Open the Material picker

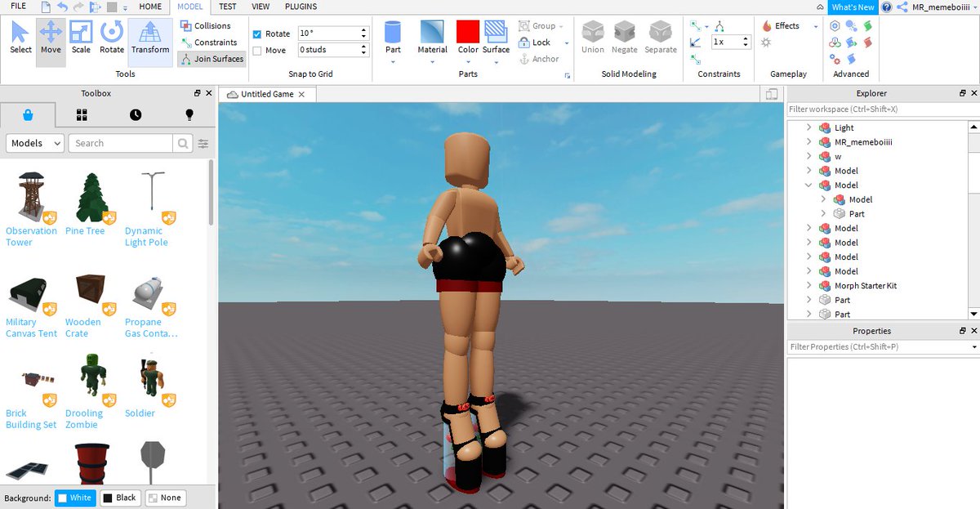click(x=432, y=38)
